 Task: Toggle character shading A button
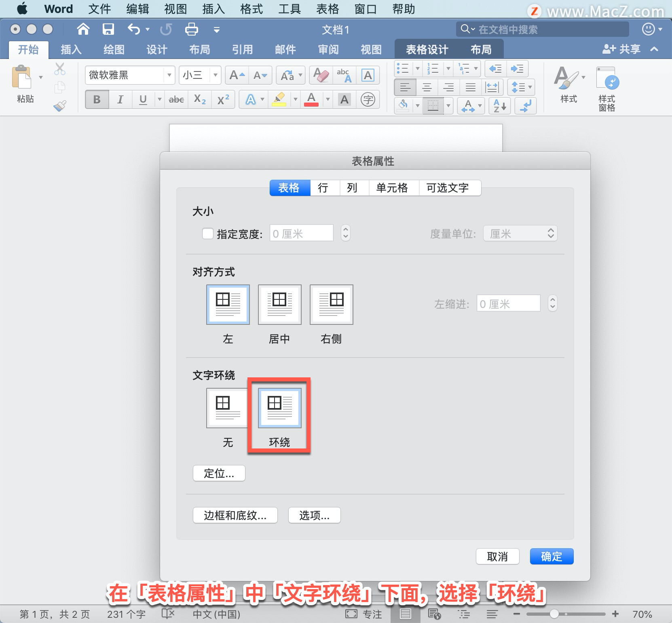(344, 99)
